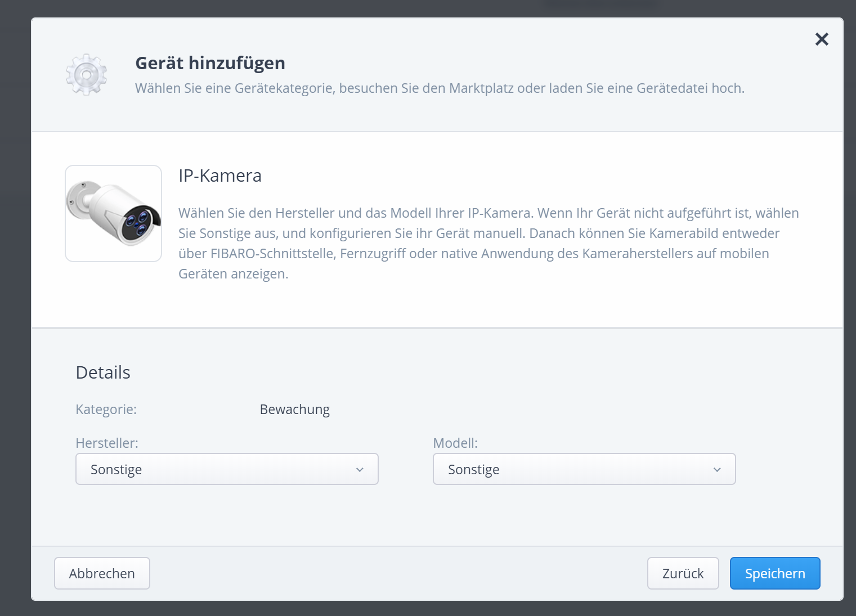Save the device with Speichern

pyautogui.click(x=774, y=573)
